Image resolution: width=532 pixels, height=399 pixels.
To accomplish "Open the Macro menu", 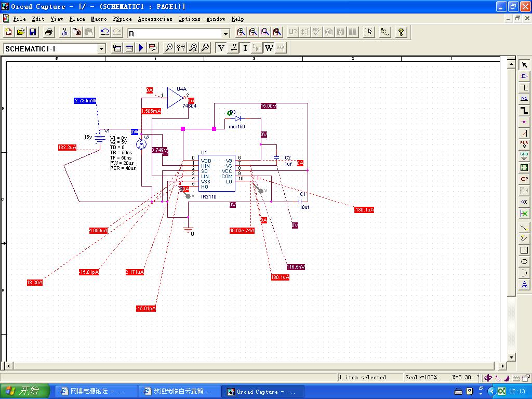I will tap(99, 19).
